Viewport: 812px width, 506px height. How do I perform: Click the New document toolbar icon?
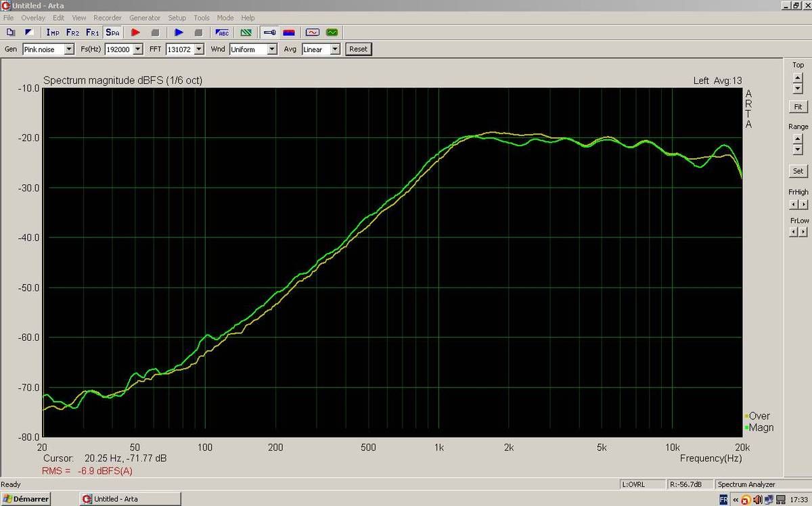click(10, 32)
